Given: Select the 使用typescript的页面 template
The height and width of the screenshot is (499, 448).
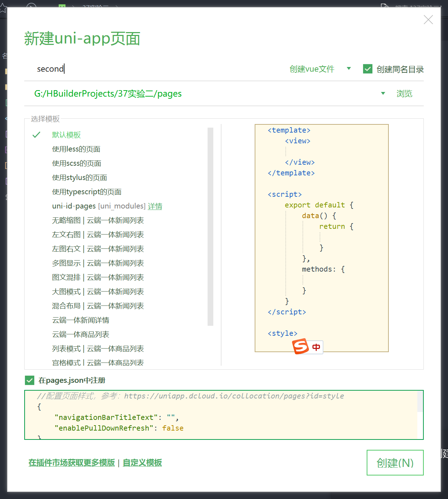Looking at the screenshot, I should click(87, 192).
